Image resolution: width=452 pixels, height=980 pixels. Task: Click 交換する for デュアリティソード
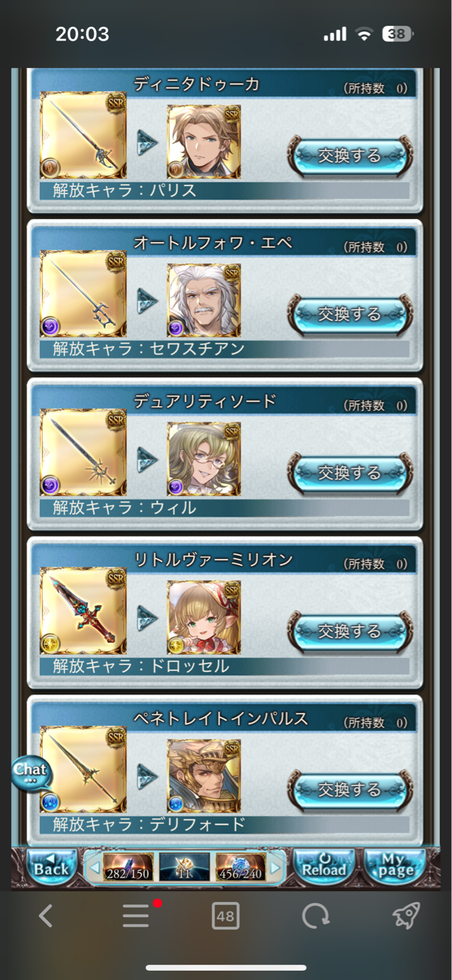350,472
